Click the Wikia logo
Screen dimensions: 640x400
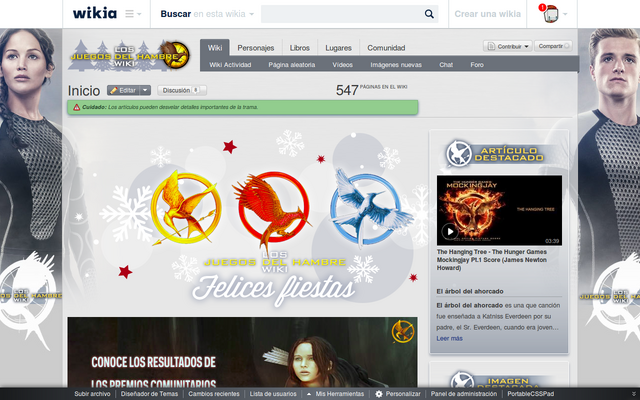click(95, 13)
